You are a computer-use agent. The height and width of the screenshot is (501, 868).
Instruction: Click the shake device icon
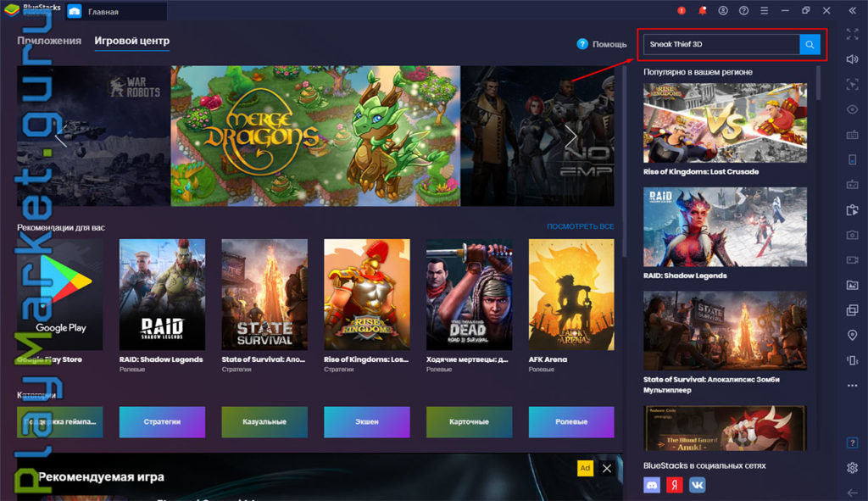click(852, 360)
